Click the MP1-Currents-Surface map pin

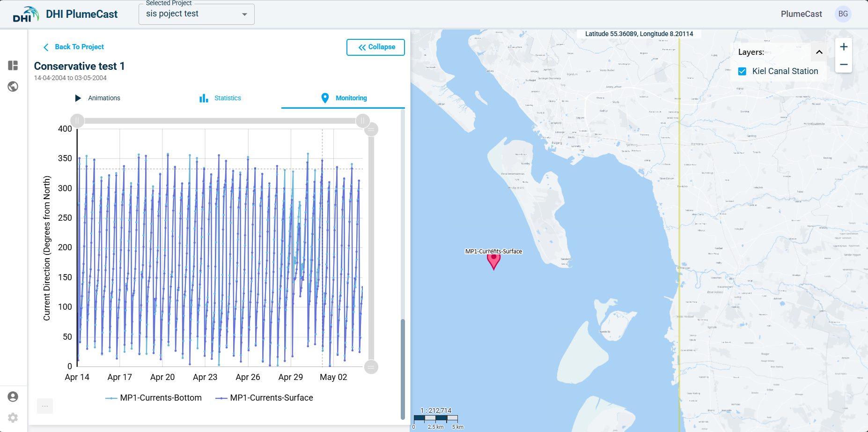click(x=493, y=261)
